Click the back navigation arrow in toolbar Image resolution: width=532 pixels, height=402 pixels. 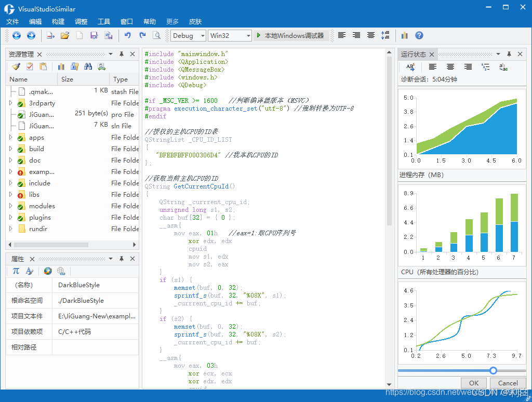tap(17, 36)
